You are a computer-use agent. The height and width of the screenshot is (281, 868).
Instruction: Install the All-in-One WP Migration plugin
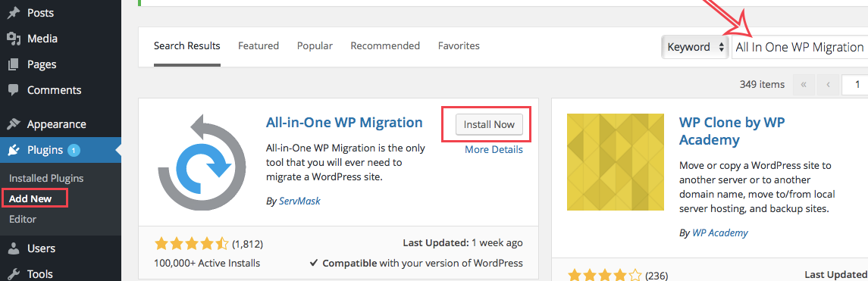tap(489, 124)
